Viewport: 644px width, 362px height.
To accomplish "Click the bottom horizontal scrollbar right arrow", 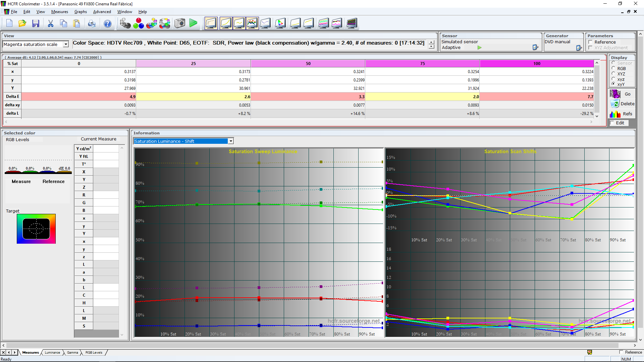I will (x=635, y=345).
